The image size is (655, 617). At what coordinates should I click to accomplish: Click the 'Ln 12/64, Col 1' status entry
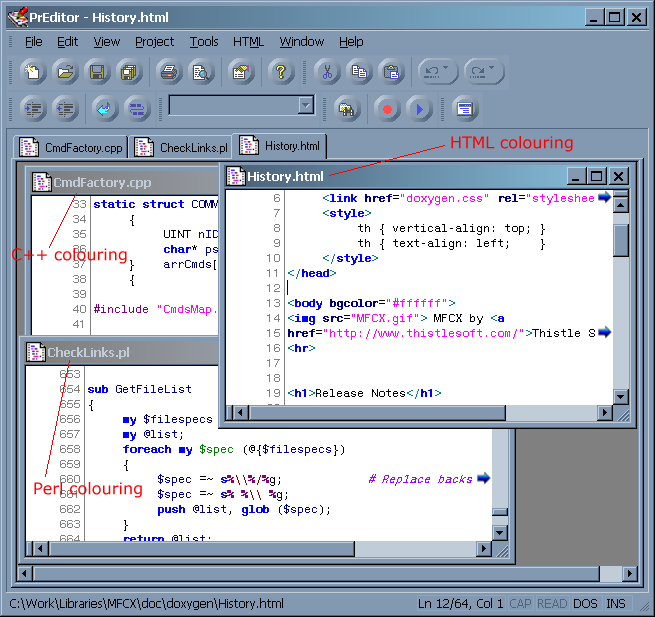(461, 603)
